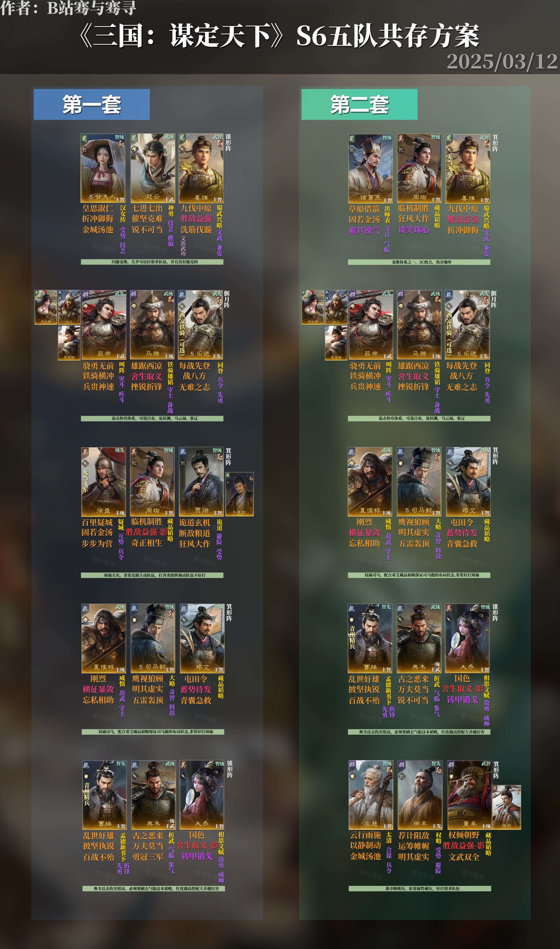
Task: Choose the 徐盛 hero card
Action: pos(103,482)
